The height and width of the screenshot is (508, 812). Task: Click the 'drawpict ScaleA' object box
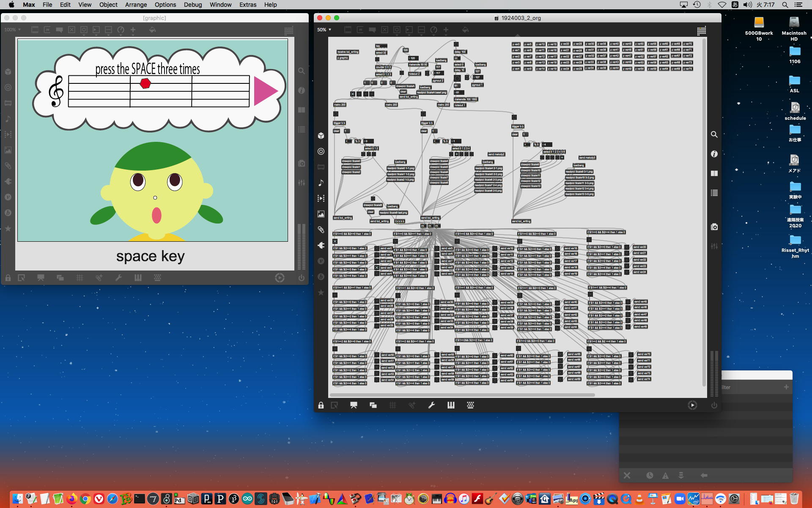(405, 86)
